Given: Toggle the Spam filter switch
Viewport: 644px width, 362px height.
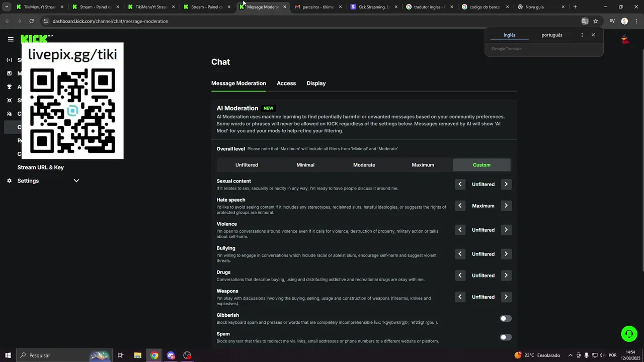Looking at the screenshot, I should (506, 337).
